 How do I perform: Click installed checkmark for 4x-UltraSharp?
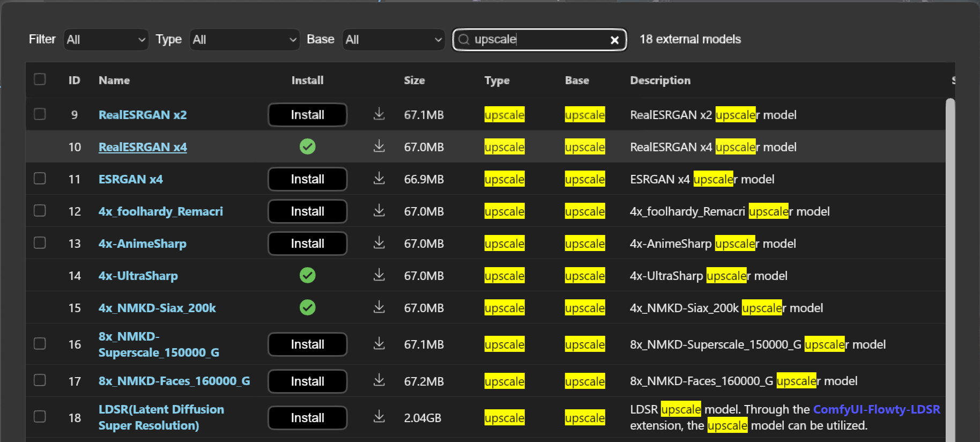[307, 275]
